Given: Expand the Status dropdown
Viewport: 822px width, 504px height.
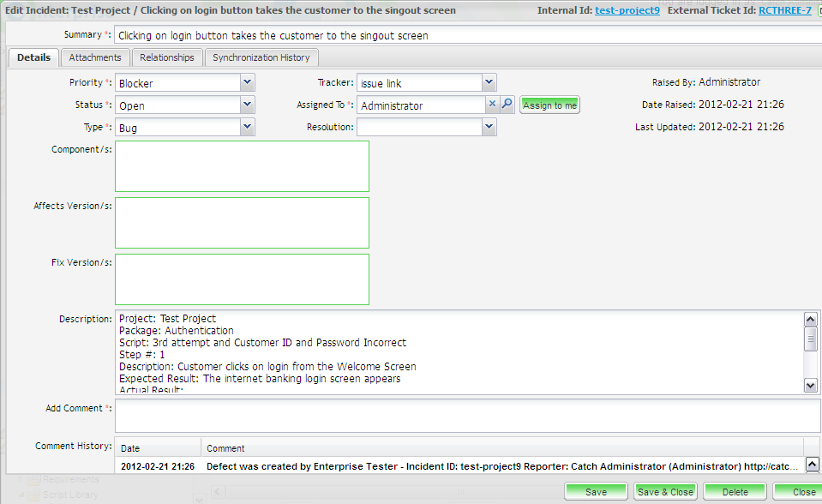Looking at the screenshot, I should [247, 105].
